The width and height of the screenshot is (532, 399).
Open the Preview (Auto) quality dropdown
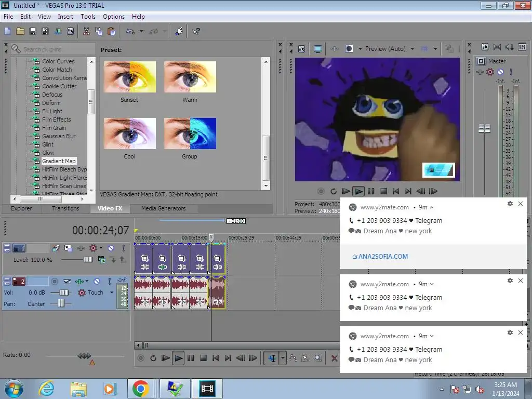pos(412,49)
